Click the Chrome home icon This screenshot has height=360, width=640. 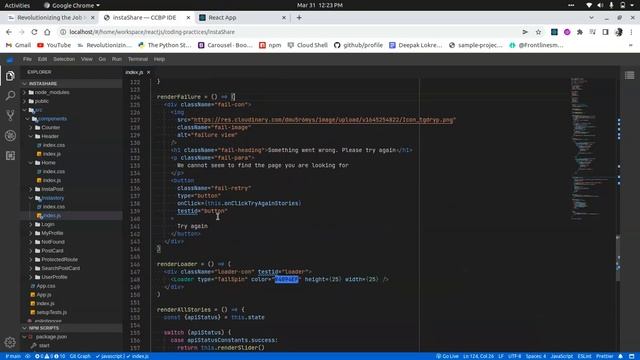(x=47, y=32)
